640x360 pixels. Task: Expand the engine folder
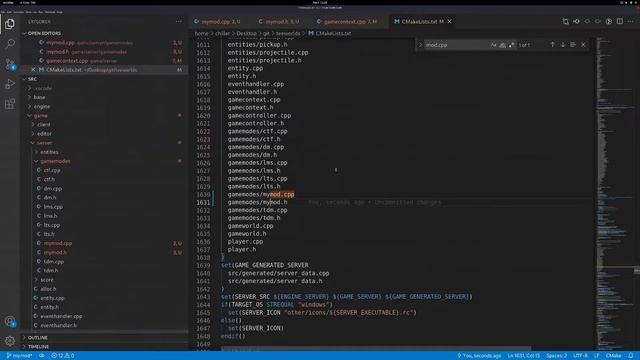click(x=42, y=107)
